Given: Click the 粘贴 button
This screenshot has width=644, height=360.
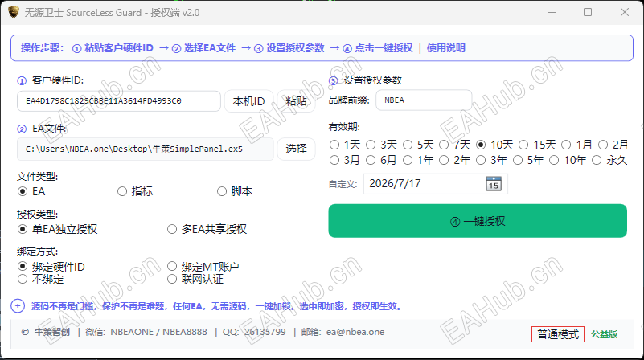Looking at the screenshot, I should (x=296, y=101).
